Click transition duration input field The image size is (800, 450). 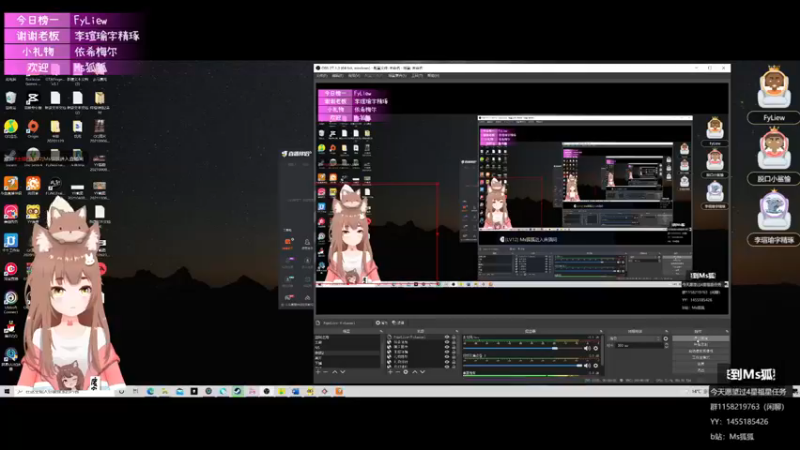point(639,345)
